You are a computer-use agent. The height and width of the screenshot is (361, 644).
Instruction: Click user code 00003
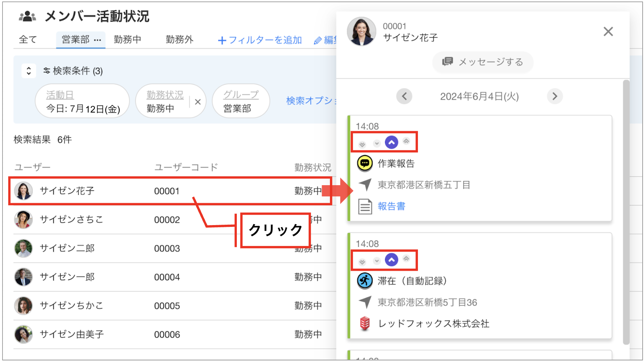[167, 248]
